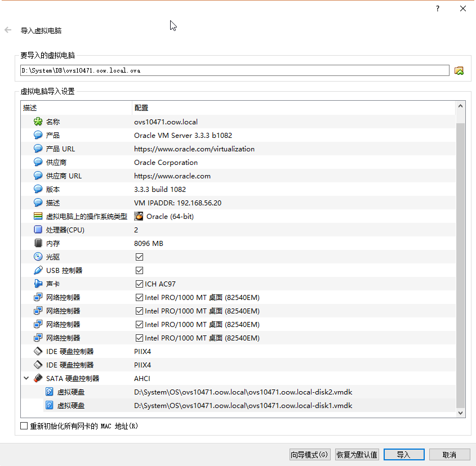Click the 内存 memory icon
The width and height of the screenshot is (476, 466).
[x=38, y=243]
